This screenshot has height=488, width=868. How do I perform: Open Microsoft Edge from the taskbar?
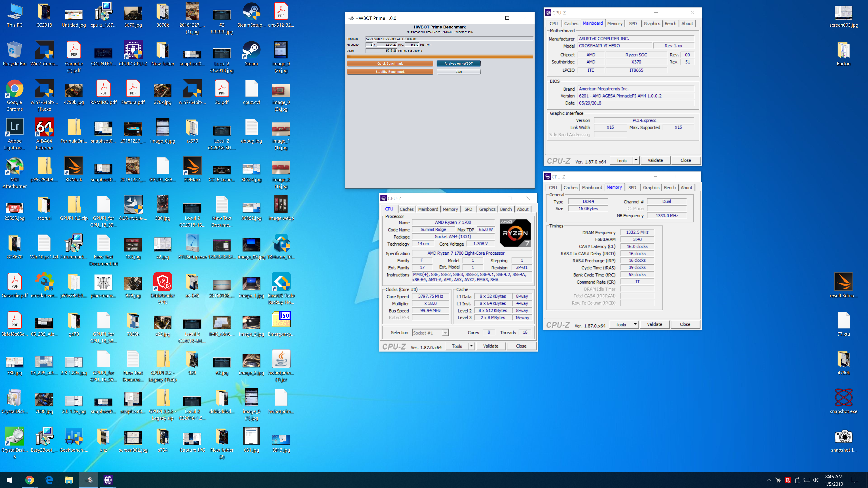point(49,480)
